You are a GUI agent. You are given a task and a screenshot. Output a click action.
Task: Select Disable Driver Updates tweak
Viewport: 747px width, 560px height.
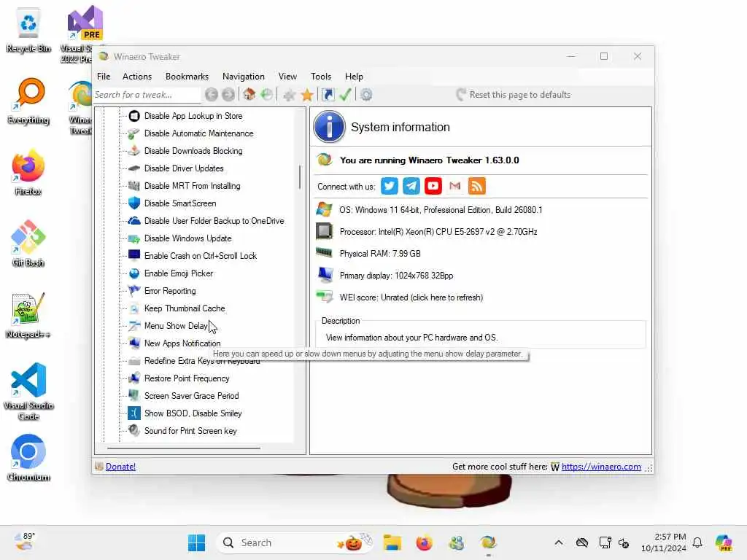[184, 168]
